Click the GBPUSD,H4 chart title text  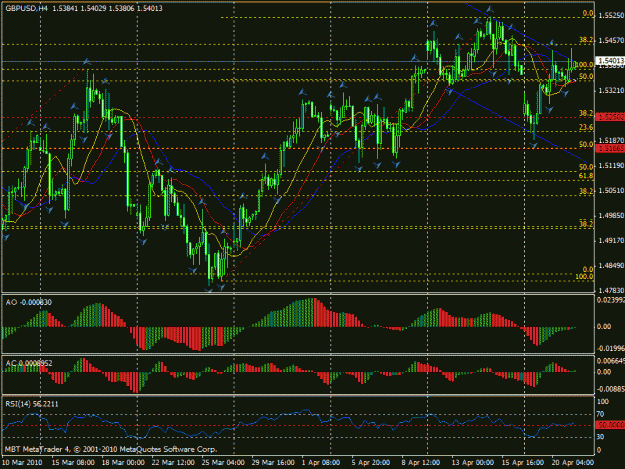click(x=26, y=8)
